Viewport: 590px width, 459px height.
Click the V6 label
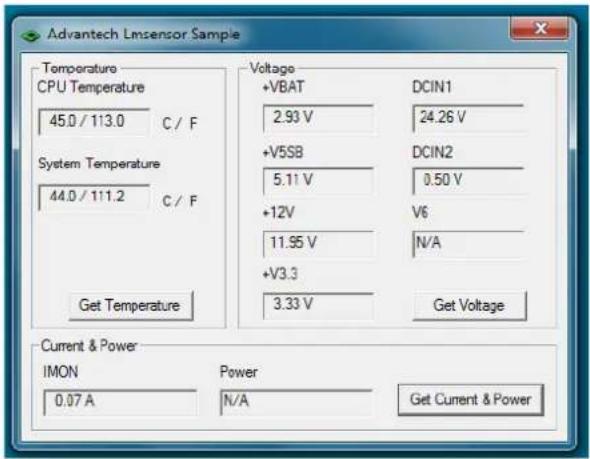(x=420, y=213)
